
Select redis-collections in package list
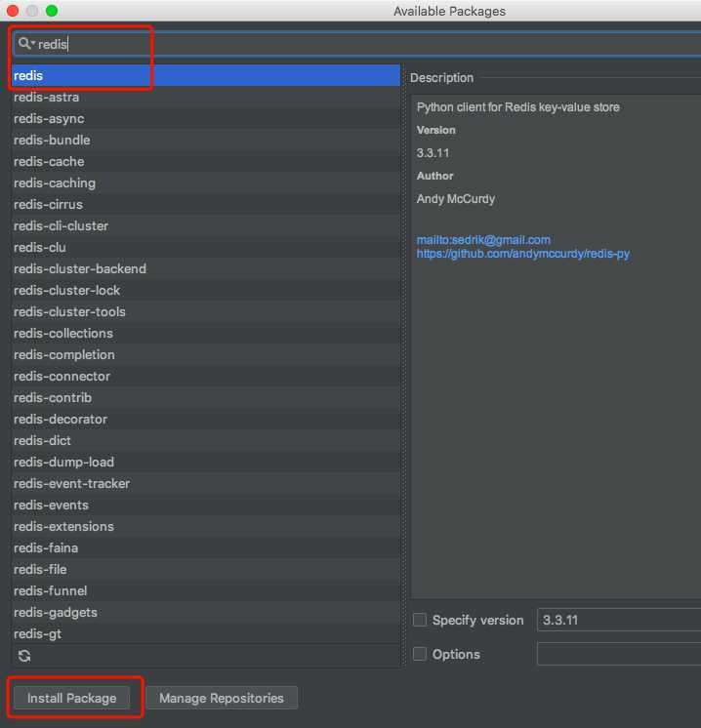206,334
